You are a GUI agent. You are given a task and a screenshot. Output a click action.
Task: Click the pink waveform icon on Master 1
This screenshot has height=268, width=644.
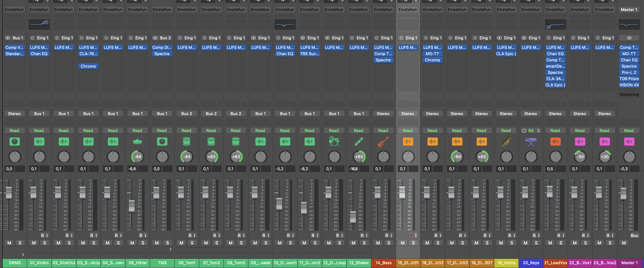coord(629,142)
